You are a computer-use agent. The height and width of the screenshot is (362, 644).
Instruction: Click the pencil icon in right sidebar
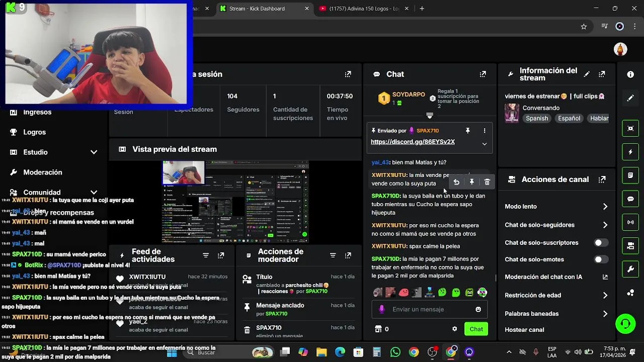point(630,98)
